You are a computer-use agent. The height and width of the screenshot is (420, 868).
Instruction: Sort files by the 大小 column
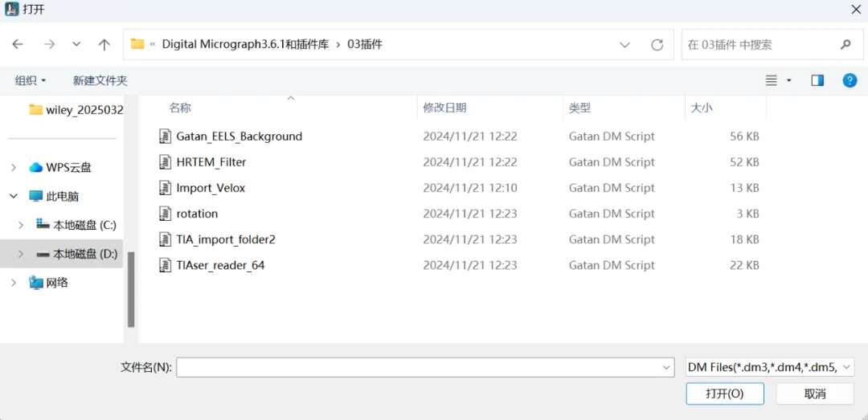click(702, 108)
